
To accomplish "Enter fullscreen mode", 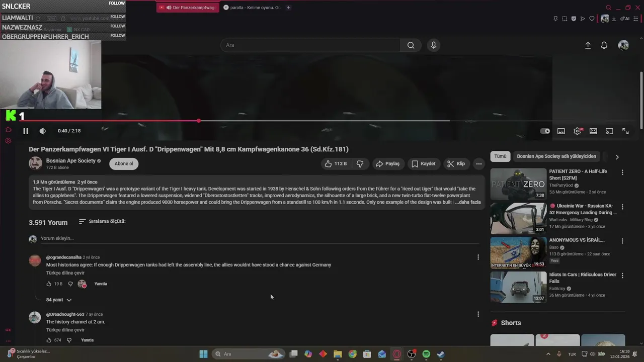I will (x=625, y=131).
